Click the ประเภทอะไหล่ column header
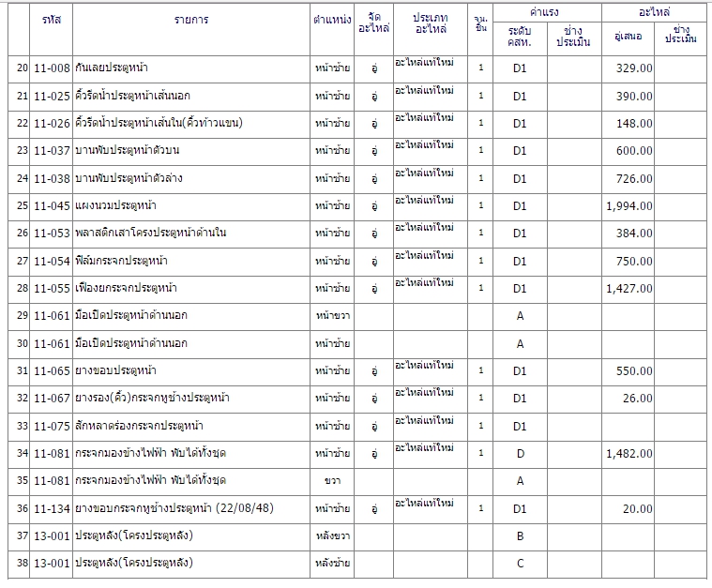The width and height of the screenshot is (712, 588). pyautogui.click(x=431, y=23)
